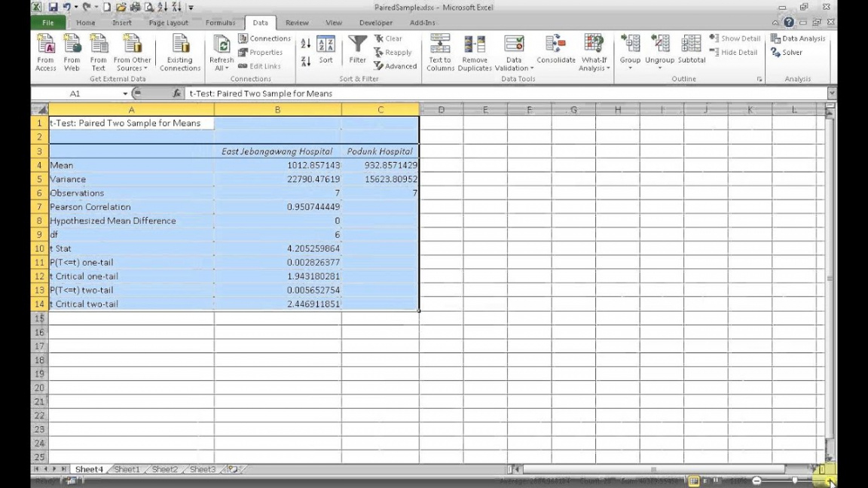Open the File menu

[48, 23]
